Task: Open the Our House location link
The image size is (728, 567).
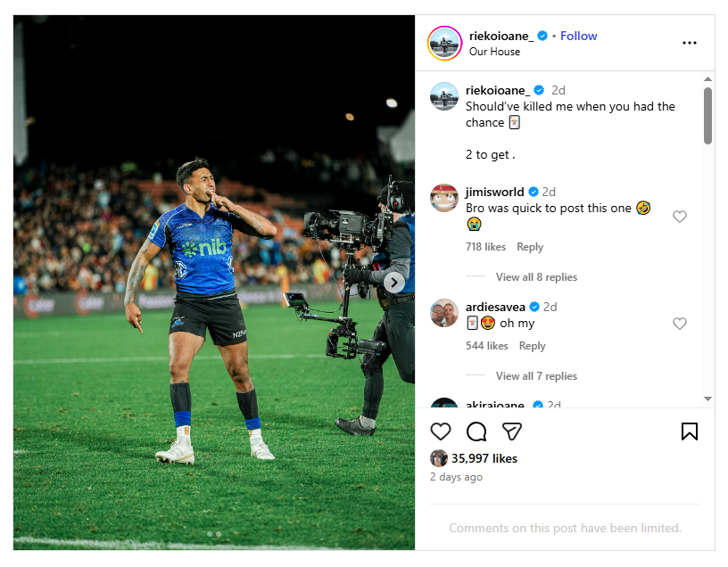Action: [494, 52]
